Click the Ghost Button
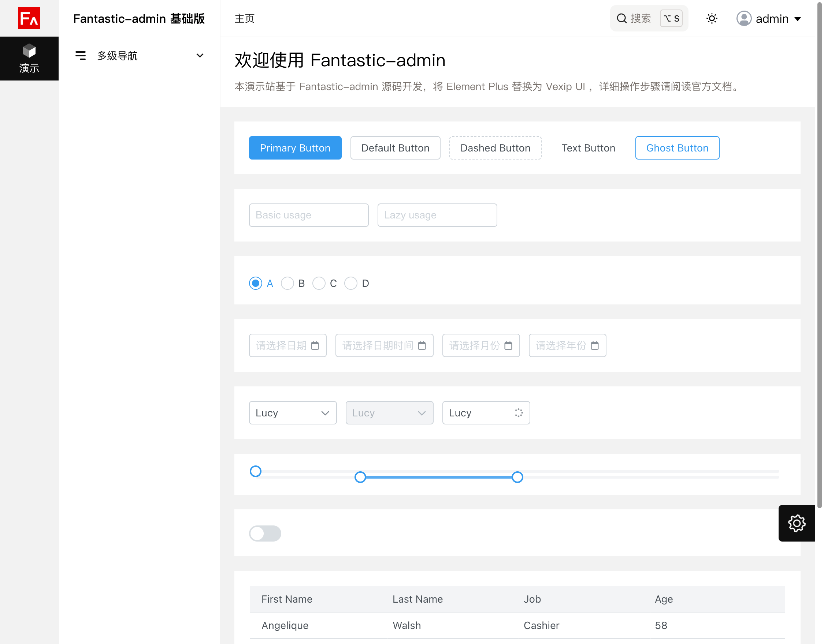 (x=677, y=148)
